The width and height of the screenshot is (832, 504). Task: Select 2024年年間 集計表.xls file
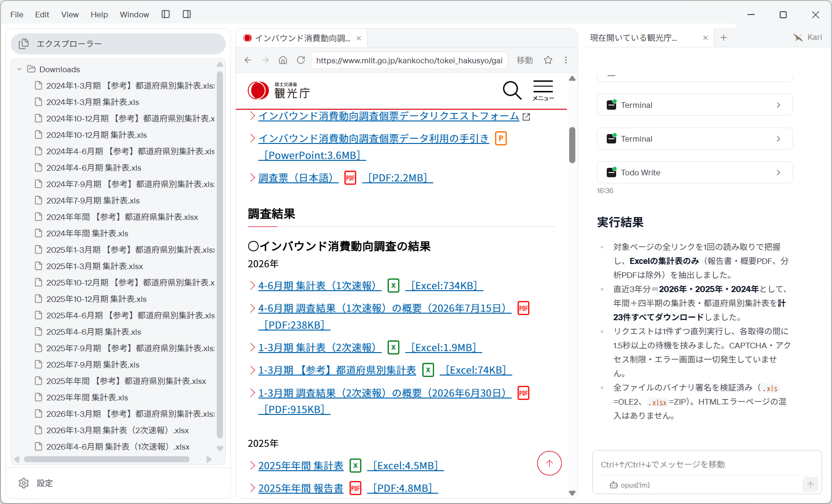(87, 233)
